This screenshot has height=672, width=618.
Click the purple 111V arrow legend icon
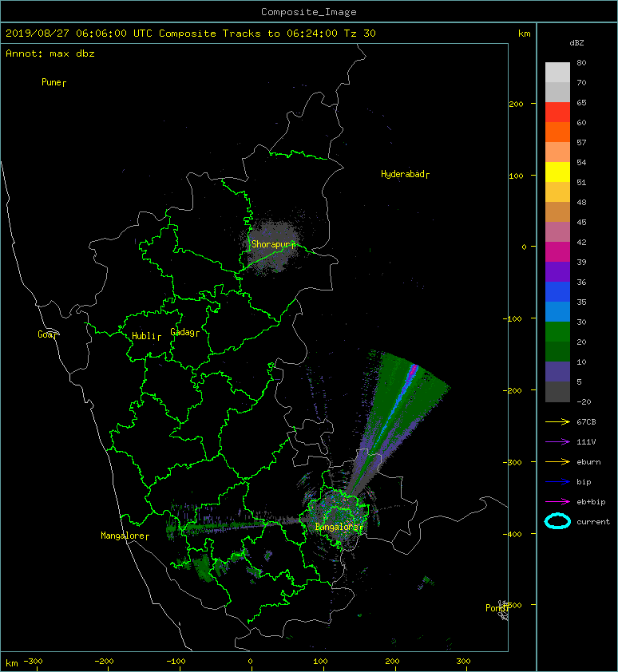[557, 442]
